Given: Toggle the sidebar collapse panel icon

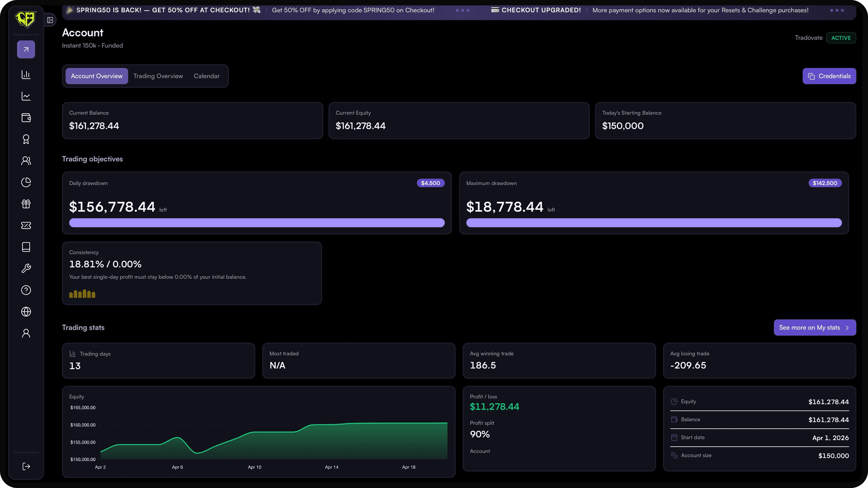Looking at the screenshot, I should pos(50,20).
